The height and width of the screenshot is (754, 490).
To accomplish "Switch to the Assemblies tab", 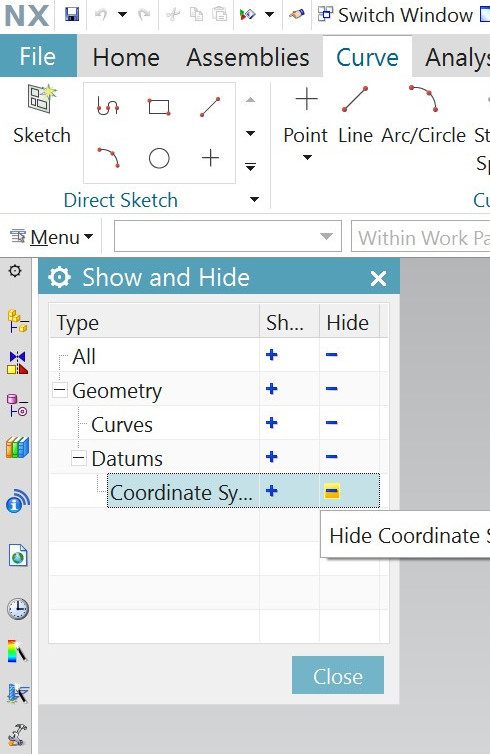I will pyautogui.click(x=248, y=58).
